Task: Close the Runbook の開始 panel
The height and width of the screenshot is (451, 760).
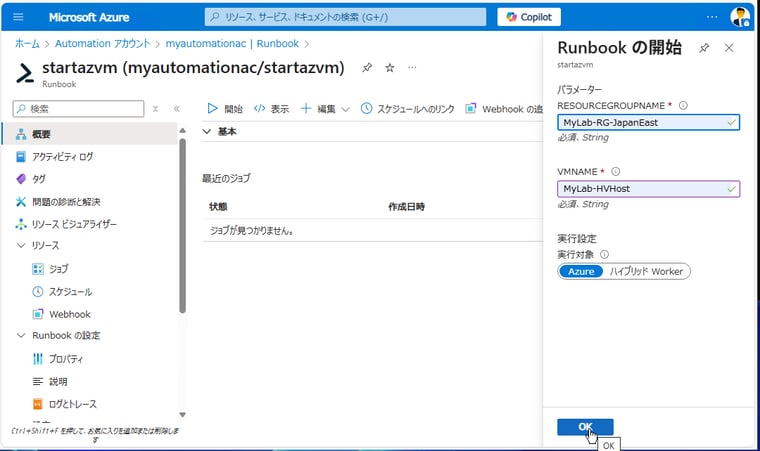Action: pyautogui.click(x=729, y=48)
